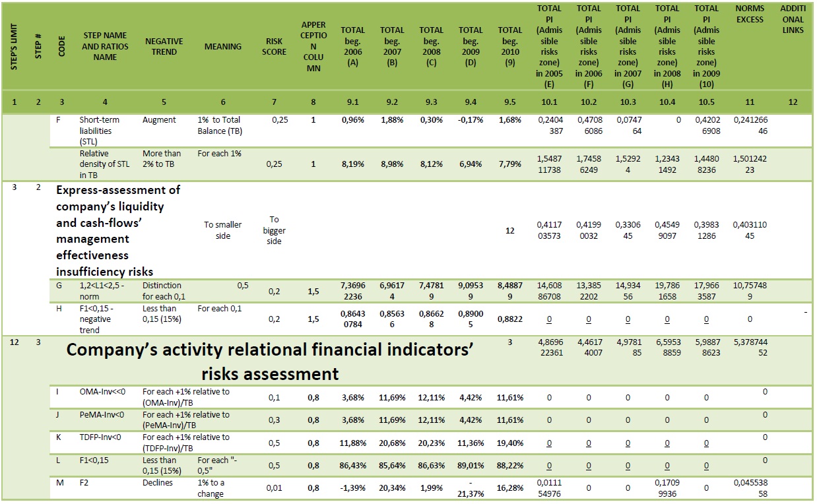Click the 86,43% value in row L

(x=353, y=464)
